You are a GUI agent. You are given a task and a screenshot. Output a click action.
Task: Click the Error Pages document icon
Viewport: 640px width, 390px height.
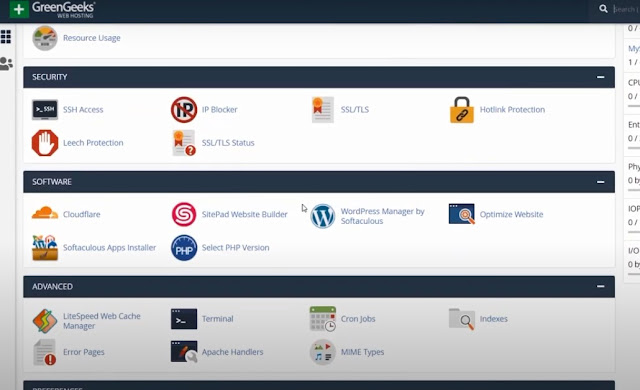pyautogui.click(x=45, y=352)
